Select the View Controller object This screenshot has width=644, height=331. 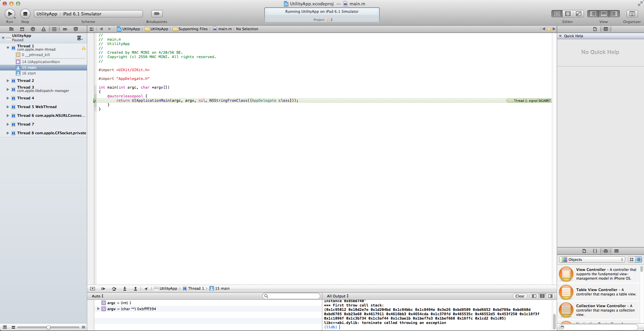(x=598, y=274)
